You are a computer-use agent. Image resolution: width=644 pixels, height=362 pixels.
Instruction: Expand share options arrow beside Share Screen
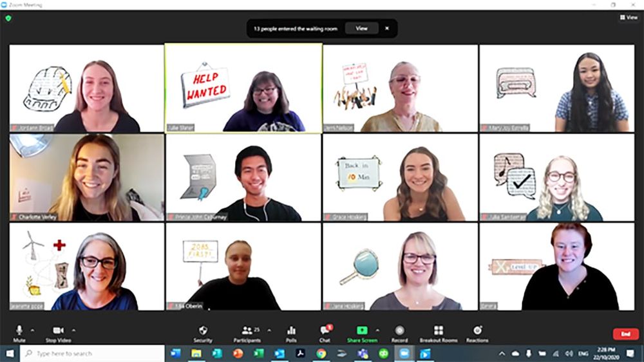click(377, 330)
